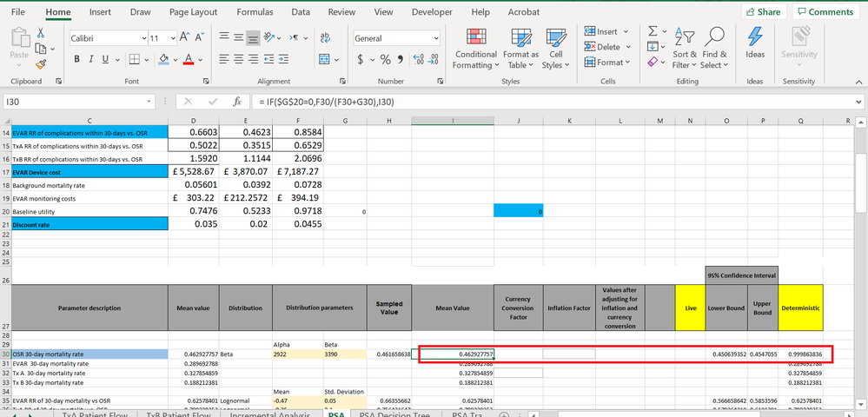Select row 17 header
Viewport: 868px width, 417px height.
[5, 172]
